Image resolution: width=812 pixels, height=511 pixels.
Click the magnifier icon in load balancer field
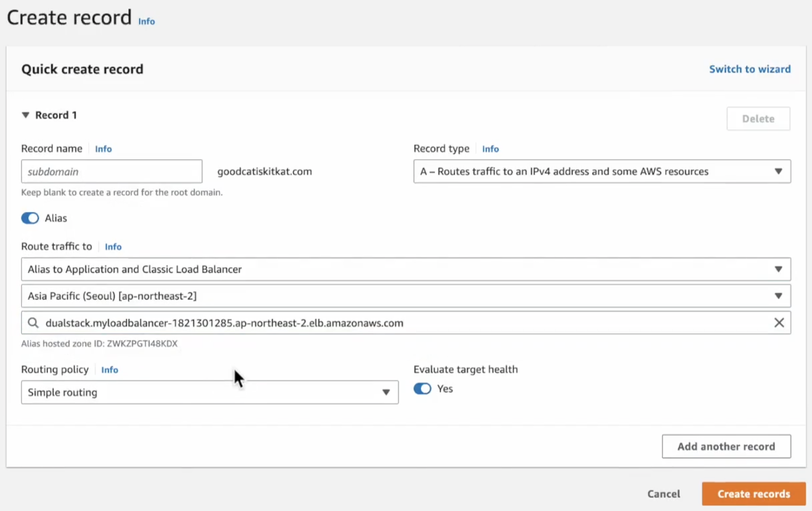pos(33,323)
